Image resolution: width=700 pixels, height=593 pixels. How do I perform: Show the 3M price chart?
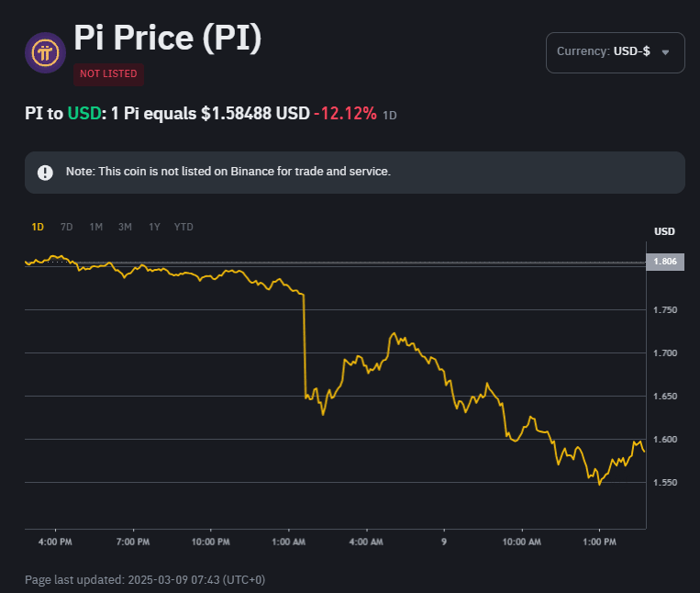[125, 227]
